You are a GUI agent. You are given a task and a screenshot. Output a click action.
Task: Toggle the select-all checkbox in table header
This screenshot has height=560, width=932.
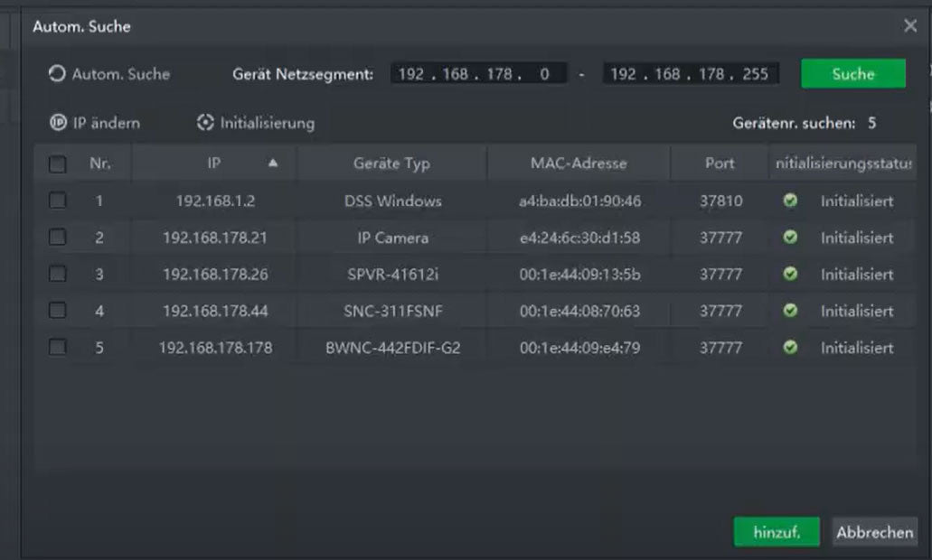tap(58, 164)
